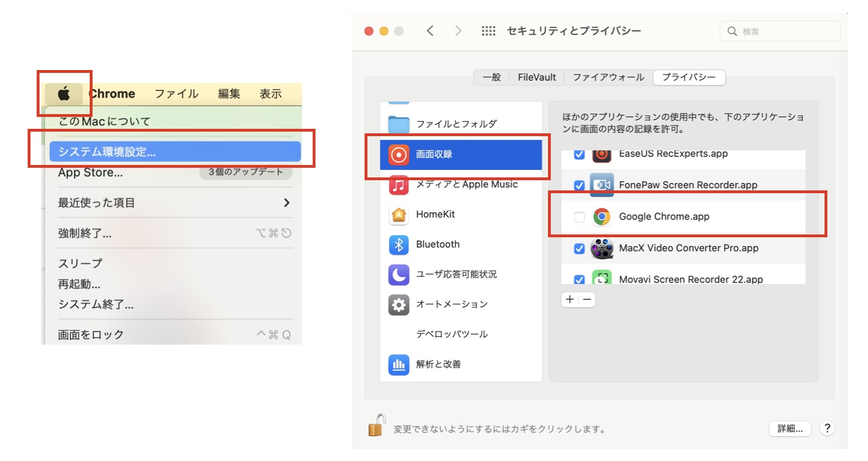Enable Google Chrome.app checkbox
868x461 pixels.
(579, 217)
